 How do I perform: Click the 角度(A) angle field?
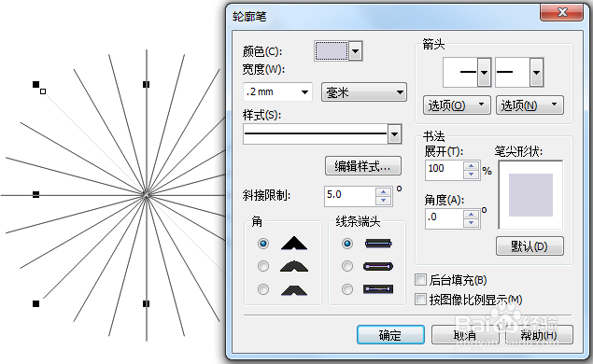[445, 218]
